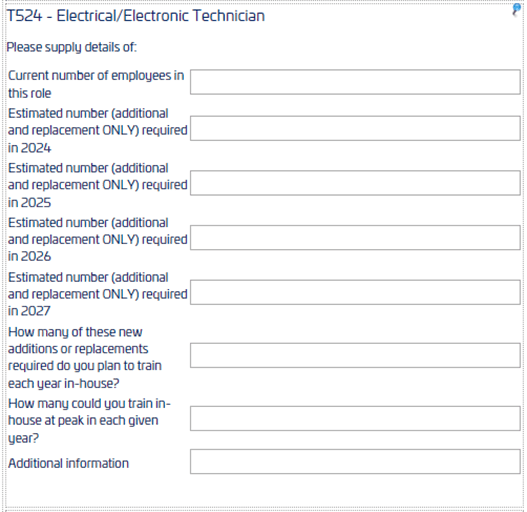This screenshot has width=527, height=512.
Task: Focus the planned in-house training count field
Action: [x=355, y=355]
